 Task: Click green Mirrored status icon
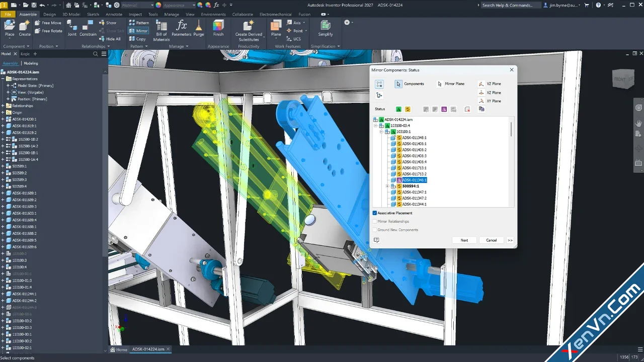pos(398,109)
